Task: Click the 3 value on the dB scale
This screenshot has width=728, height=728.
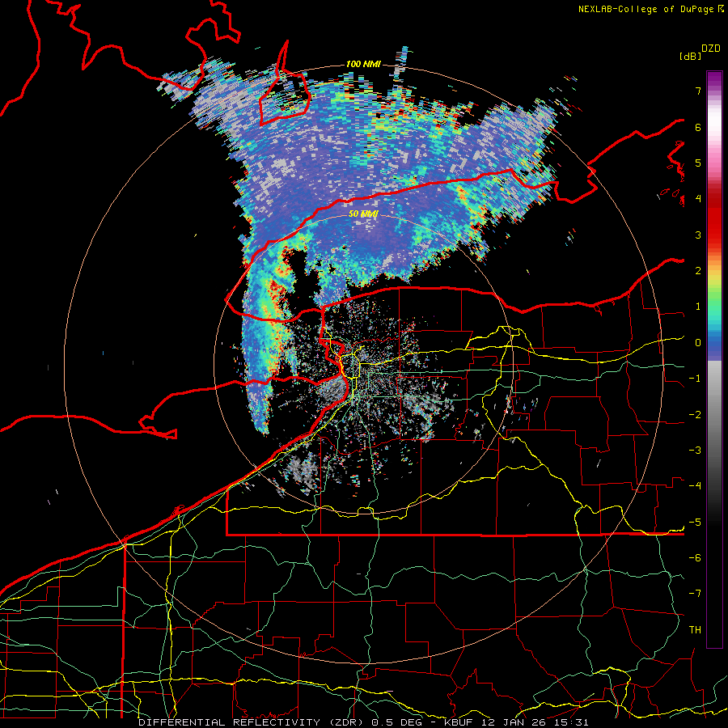Action: pos(698,235)
